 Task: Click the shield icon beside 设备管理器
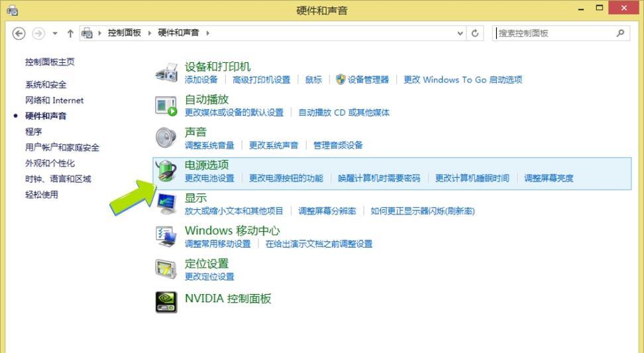341,79
